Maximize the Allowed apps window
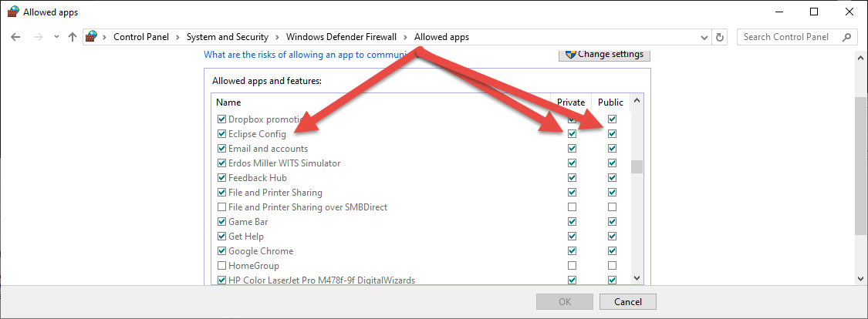 pos(814,12)
